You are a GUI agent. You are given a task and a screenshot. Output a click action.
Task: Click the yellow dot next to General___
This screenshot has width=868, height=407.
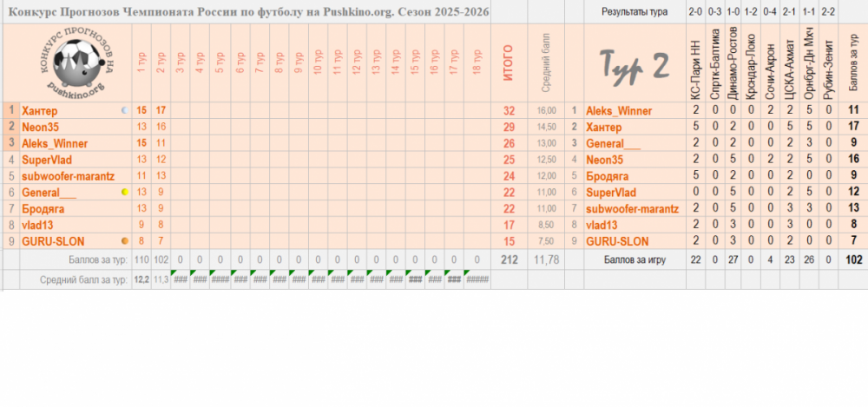(124, 192)
